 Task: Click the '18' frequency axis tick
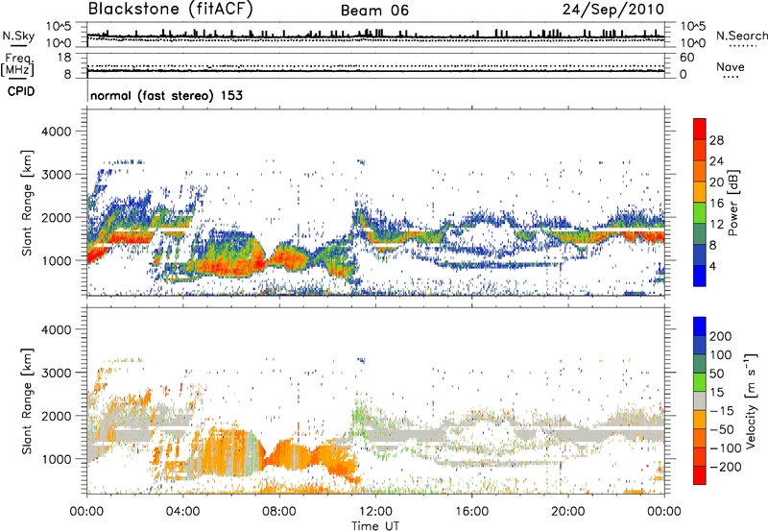click(64, 58)
